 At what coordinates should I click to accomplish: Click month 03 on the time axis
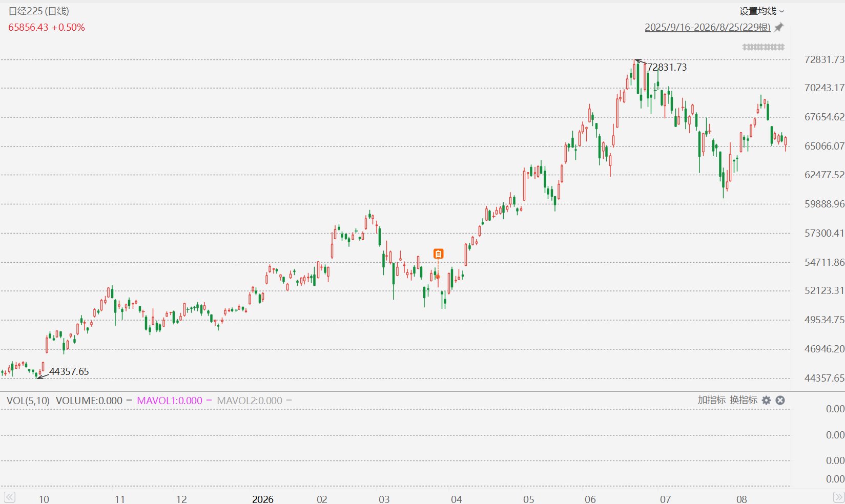coord(384,499)
